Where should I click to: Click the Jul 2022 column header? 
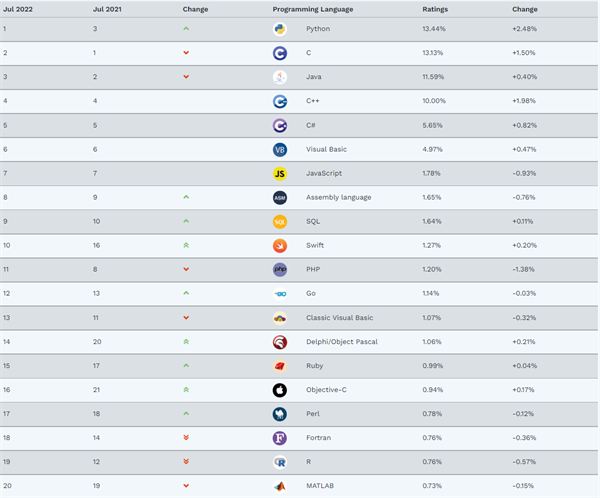16,9
